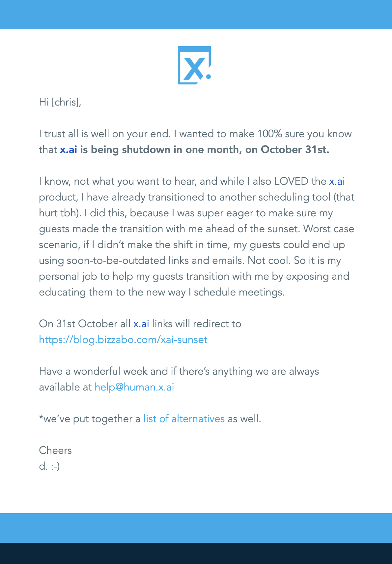The width and height of the screenshot is (392, 564).
Task: Click the dark navy strip at page bottom
Action: coord(196,553)
